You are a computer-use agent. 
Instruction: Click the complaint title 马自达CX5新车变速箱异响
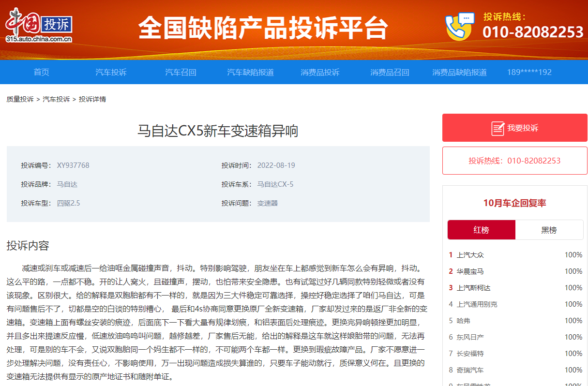click(x=218, y=131)
